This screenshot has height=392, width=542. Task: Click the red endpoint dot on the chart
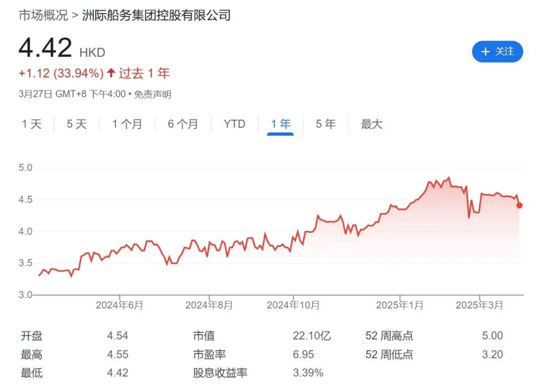pyautogui.click(x=519, y=205)
